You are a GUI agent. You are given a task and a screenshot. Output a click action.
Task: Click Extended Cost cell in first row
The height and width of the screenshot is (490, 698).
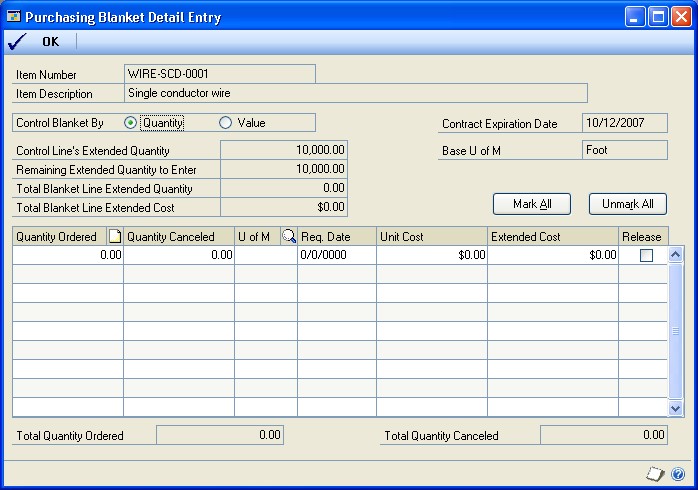coord(553,255)
